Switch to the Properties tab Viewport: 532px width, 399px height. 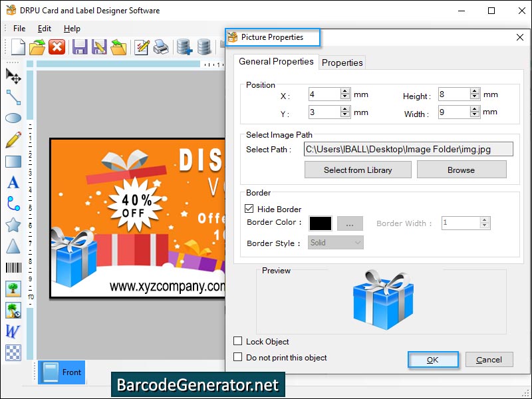[x=342, y=62]
